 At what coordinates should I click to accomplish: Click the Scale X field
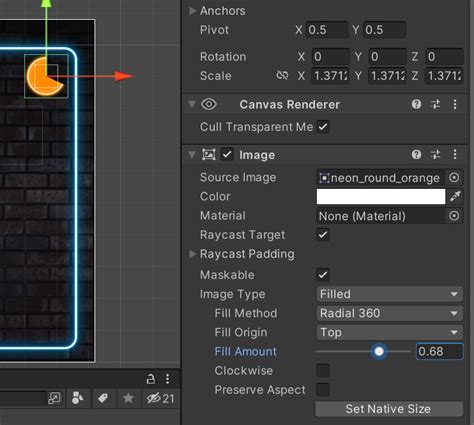330,76
